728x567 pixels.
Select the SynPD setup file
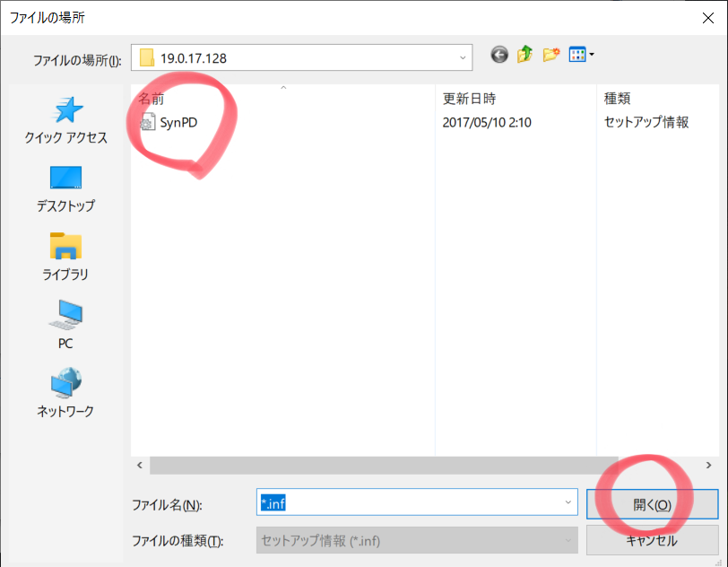coord(178,122)
